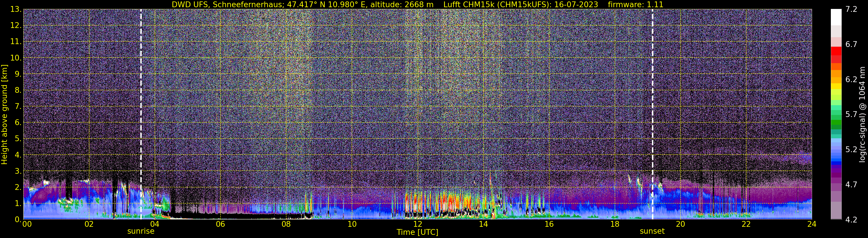Image resolution: width=868 pixels, height=238 pixels.
Task: Click the dark blue segment of the colorbar
Action: 836,163
